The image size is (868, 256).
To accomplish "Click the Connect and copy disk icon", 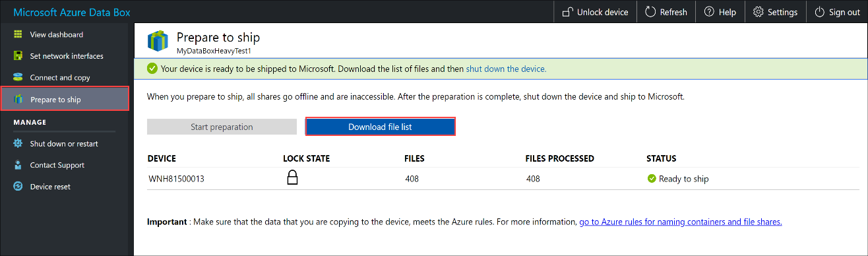I will pyautogui.click(x=18, y=77).
